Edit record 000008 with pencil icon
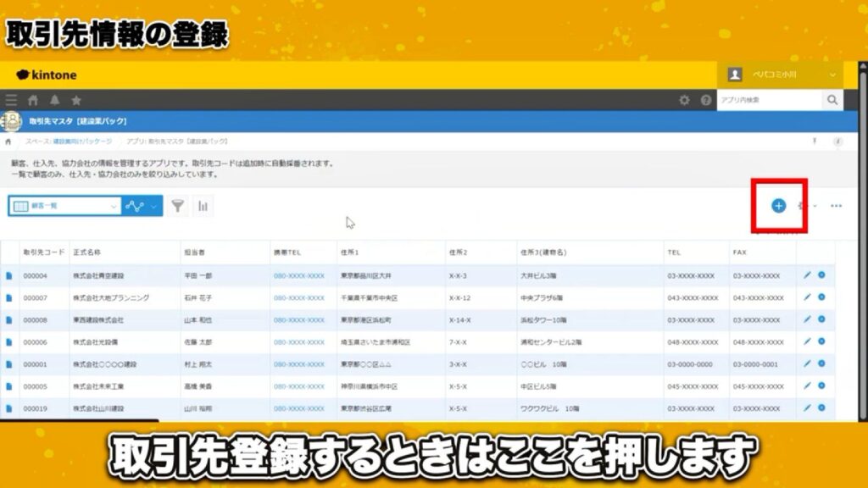 coord(807,319)
